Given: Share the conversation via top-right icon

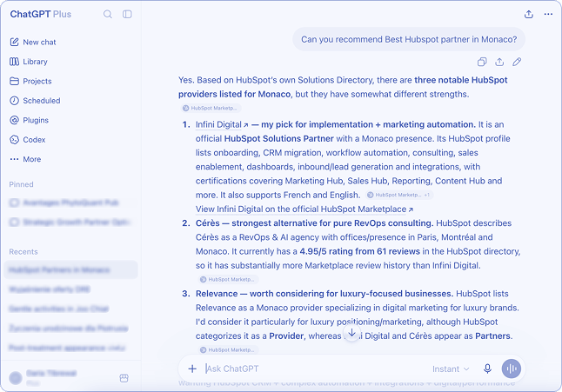Looking at the screenshot, I should (529, 14).
